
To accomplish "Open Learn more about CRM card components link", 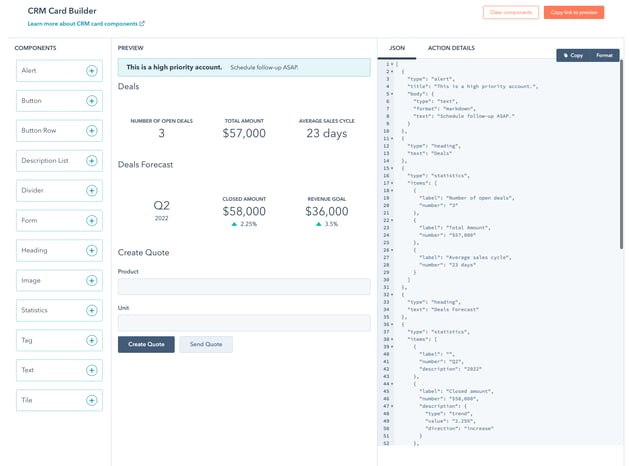I will pos(82,24).
